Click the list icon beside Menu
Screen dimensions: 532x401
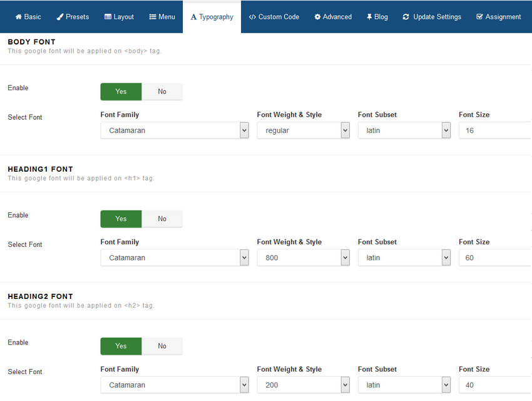(x=153, y=17)
